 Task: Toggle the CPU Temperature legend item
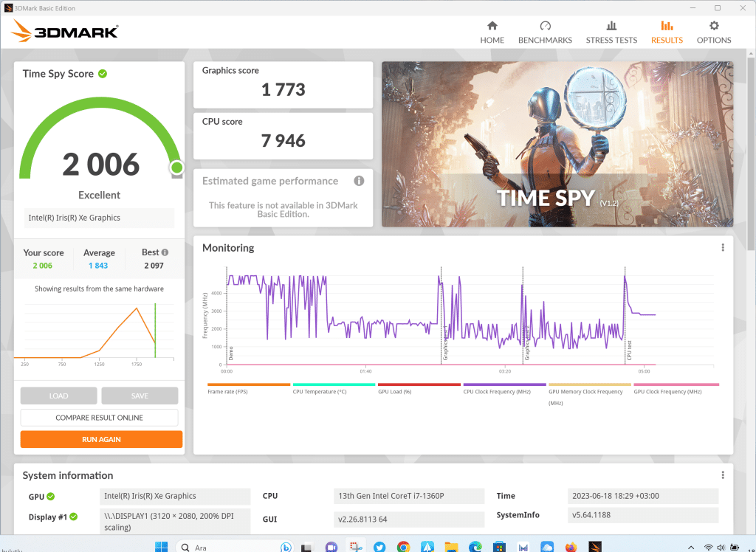(334, 389)
